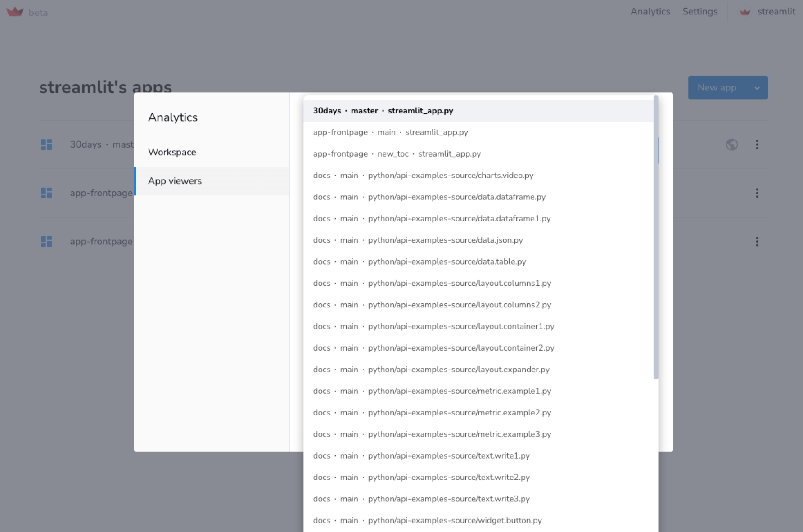Open three-dot menu for last app-frontpage row
Viewport: 803px width, 532px height.
click(757, 242)
